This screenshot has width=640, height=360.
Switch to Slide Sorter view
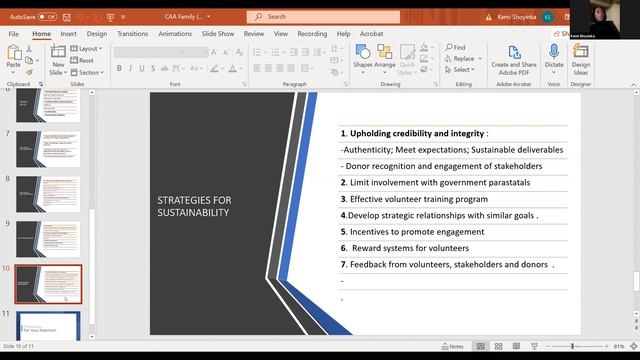tap(498, 347)
